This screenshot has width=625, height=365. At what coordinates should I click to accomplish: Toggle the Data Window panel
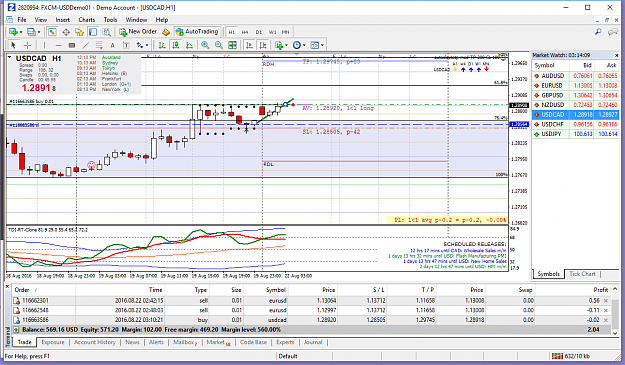[x=66, y=32]
